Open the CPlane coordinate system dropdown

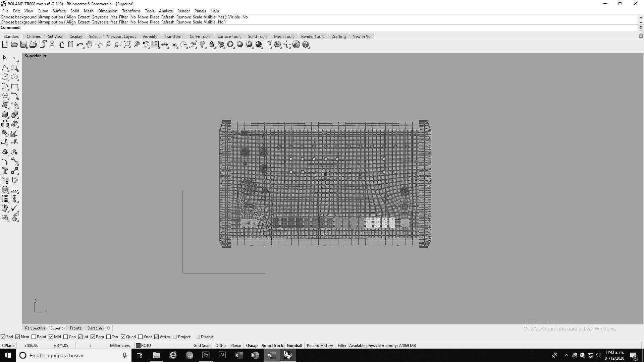click(8, 346)
